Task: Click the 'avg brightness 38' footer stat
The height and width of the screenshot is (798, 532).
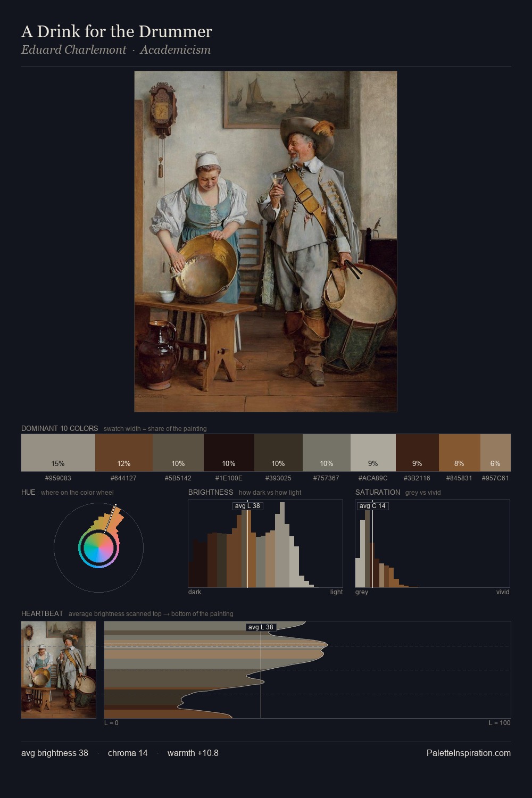Action: point(55,753)
